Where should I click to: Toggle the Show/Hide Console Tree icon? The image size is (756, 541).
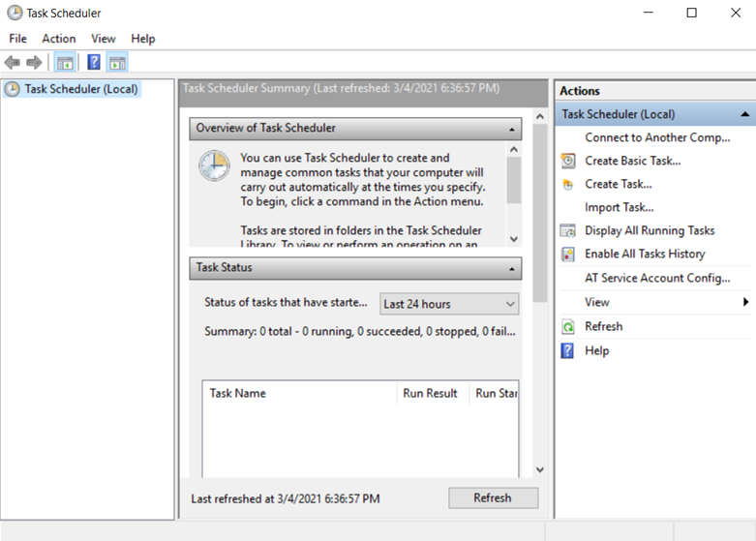point(65,62)
